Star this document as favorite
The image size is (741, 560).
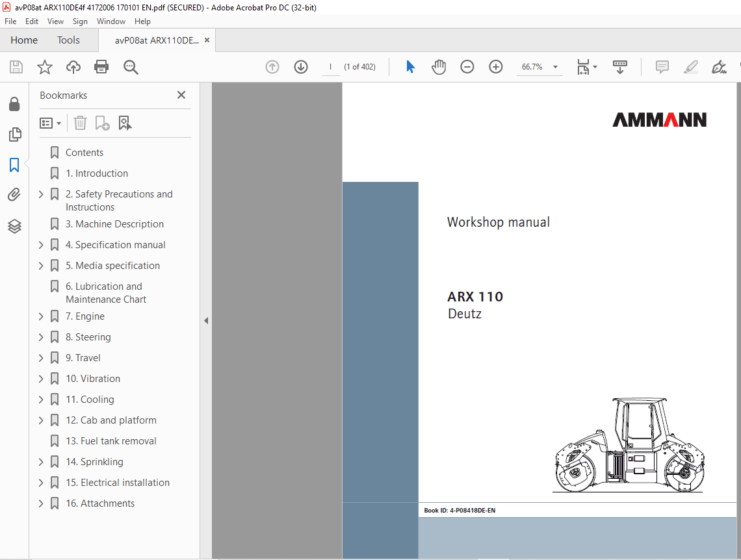44,66
